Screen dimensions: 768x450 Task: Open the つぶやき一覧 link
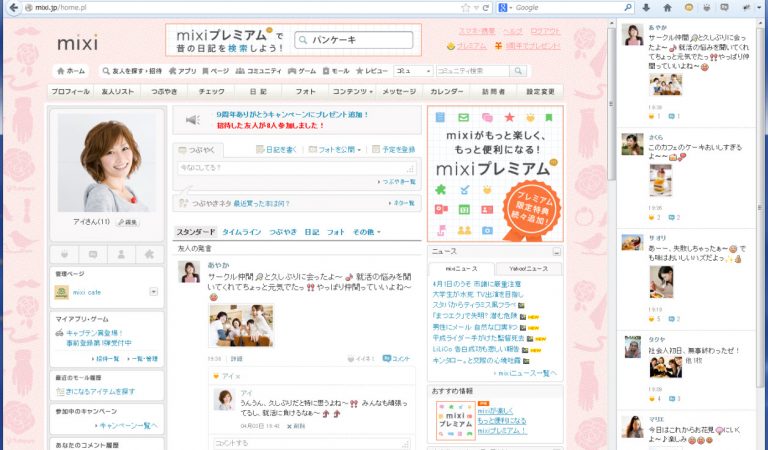click(397, 182)
